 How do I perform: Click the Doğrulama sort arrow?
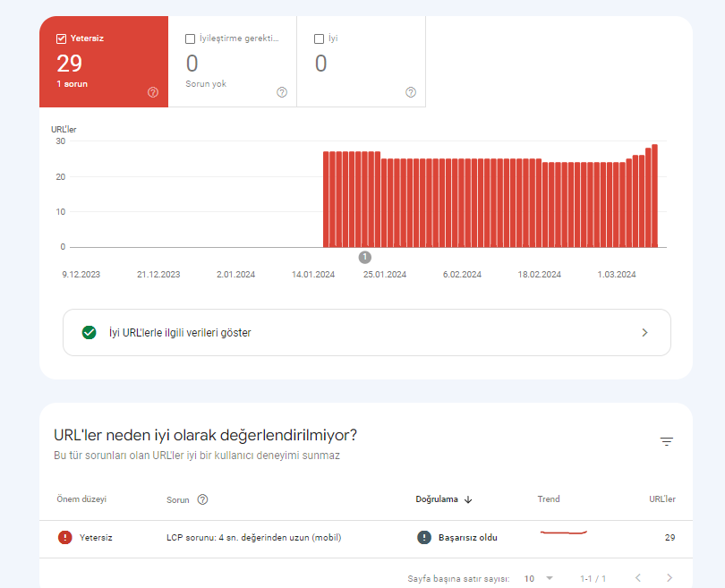point(468,499)
